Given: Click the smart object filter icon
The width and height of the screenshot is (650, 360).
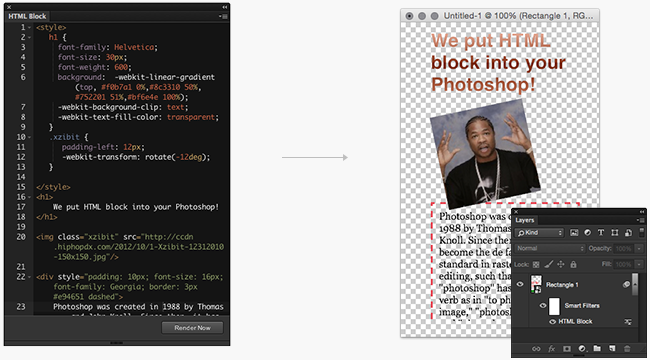Looking at the screenshot, I should [x=628, y=233].
